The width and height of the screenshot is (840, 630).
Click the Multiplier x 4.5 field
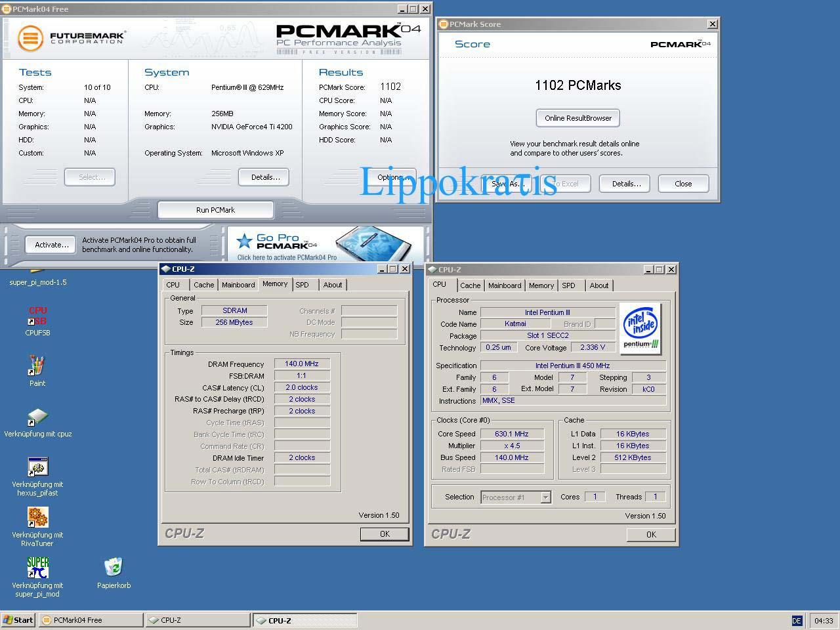pos(512,446)
